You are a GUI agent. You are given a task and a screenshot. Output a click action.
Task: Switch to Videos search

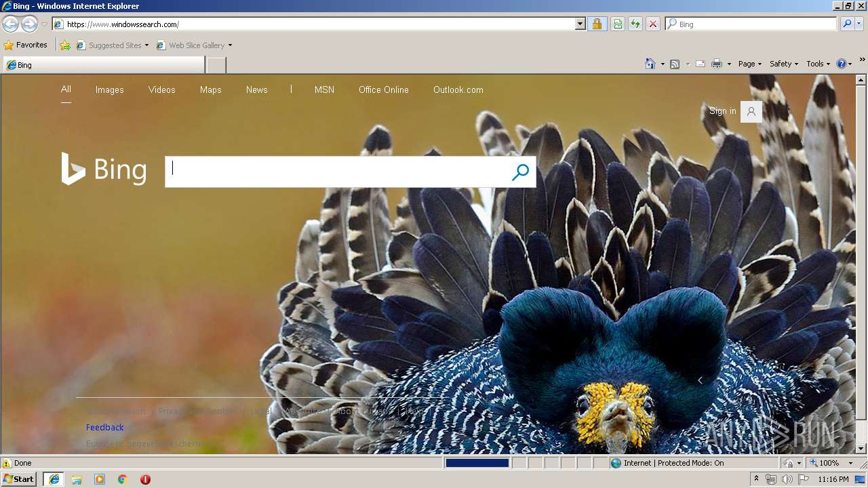point(161,89)
